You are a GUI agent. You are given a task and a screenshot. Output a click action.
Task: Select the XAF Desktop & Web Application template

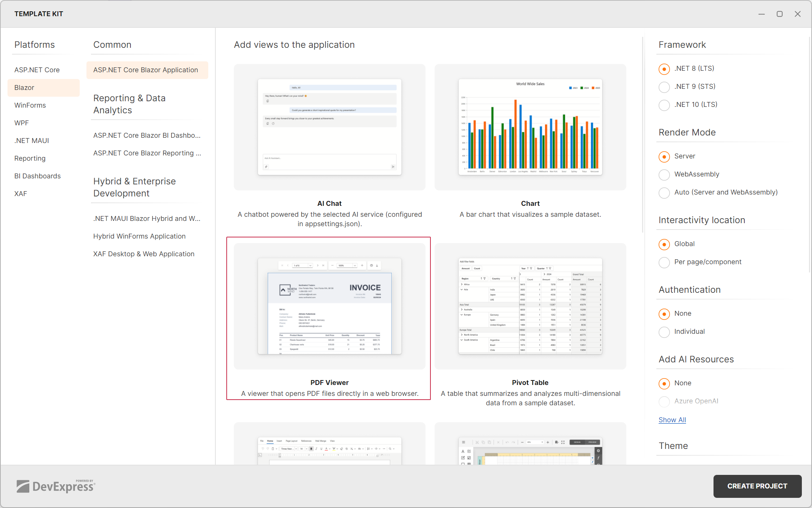[x=144, y=254]
